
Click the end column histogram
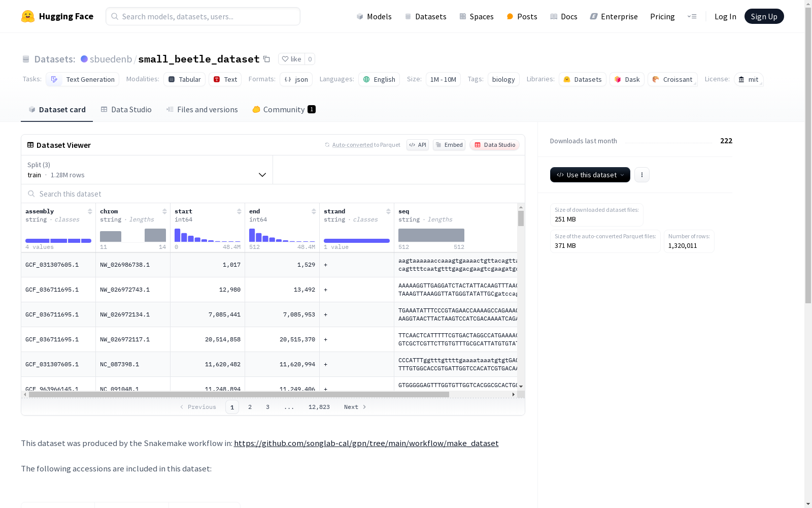click(x=282, y=235)
